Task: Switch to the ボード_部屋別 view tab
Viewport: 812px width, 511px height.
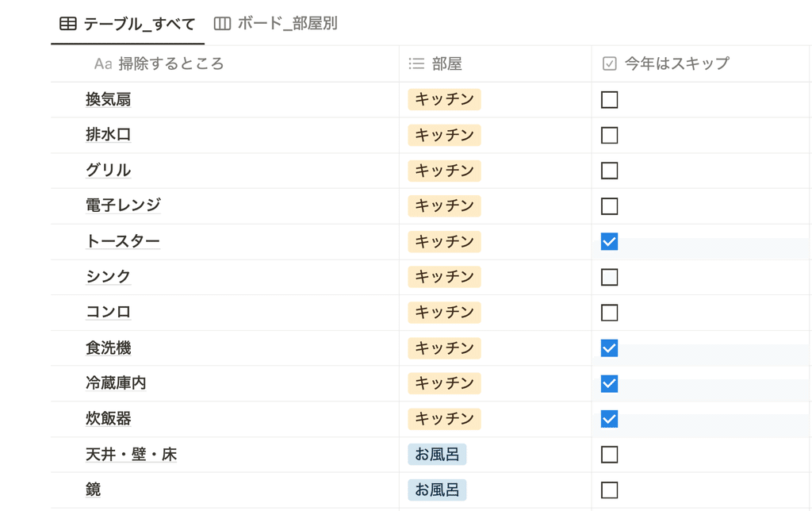Action: [x=276, y=23]
